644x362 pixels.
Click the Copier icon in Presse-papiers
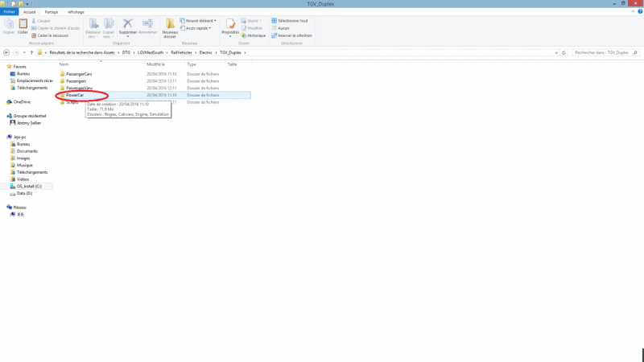(9, 25)
